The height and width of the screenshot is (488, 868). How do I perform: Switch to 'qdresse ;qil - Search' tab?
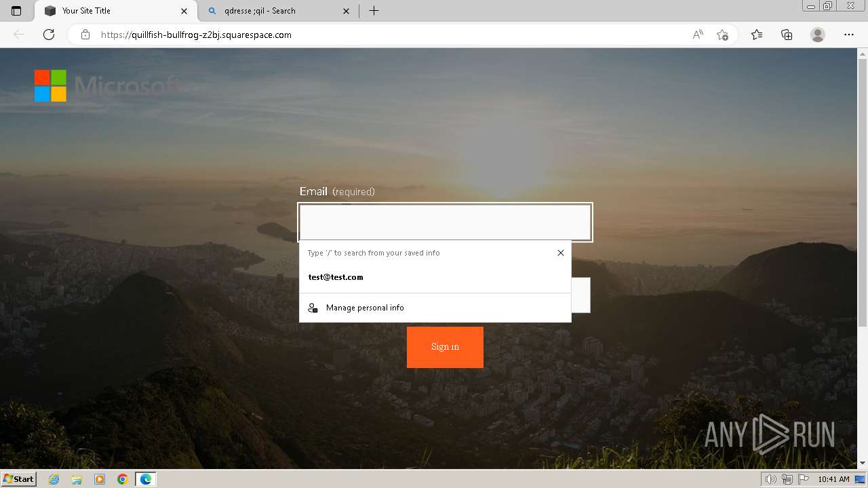click(278, 11)
